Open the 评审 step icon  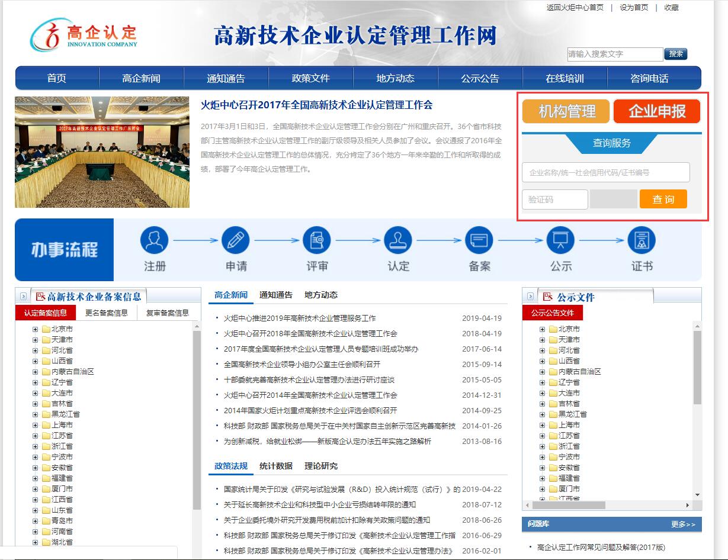(317, 241)
